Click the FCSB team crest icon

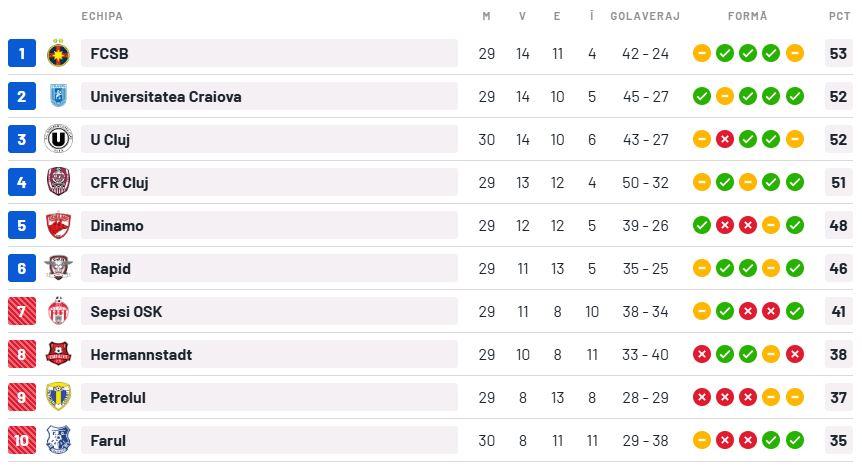click(59, 54)
